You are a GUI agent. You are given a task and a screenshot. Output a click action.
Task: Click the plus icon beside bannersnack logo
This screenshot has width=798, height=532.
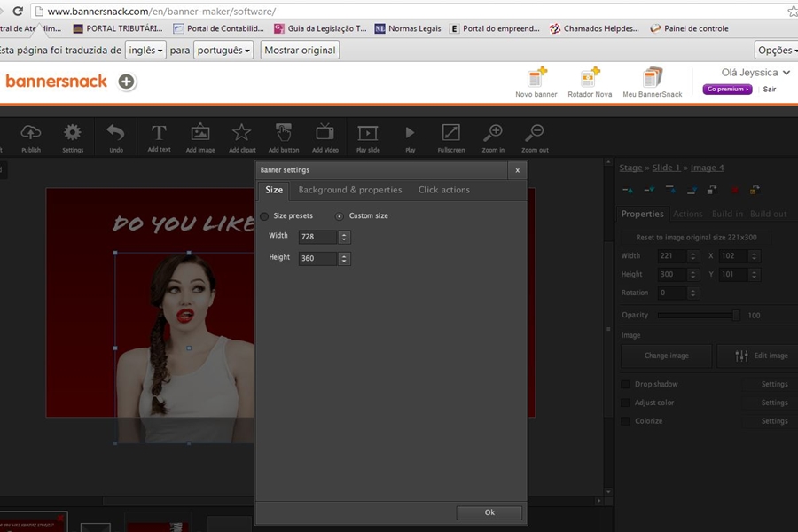pyautogui.click(x=126, y=82)
